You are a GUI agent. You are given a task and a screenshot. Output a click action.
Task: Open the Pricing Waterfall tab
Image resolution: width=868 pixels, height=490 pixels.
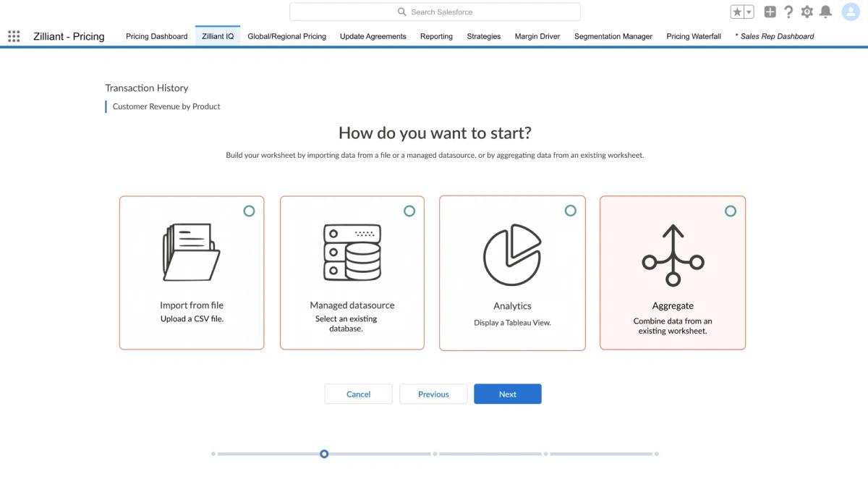tap(694, 36)
